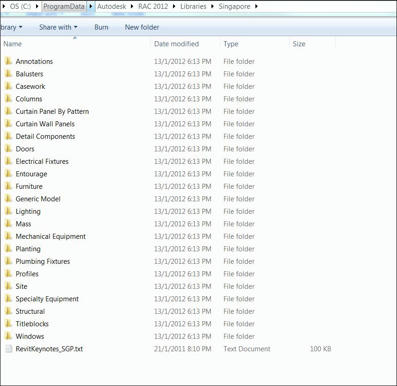Click the Casework folder icon
This screenshot has height=386, width=397.
8,86
